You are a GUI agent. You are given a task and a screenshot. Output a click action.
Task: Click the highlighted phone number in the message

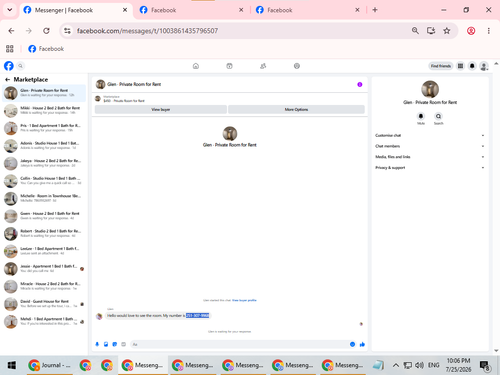point(197,315)
